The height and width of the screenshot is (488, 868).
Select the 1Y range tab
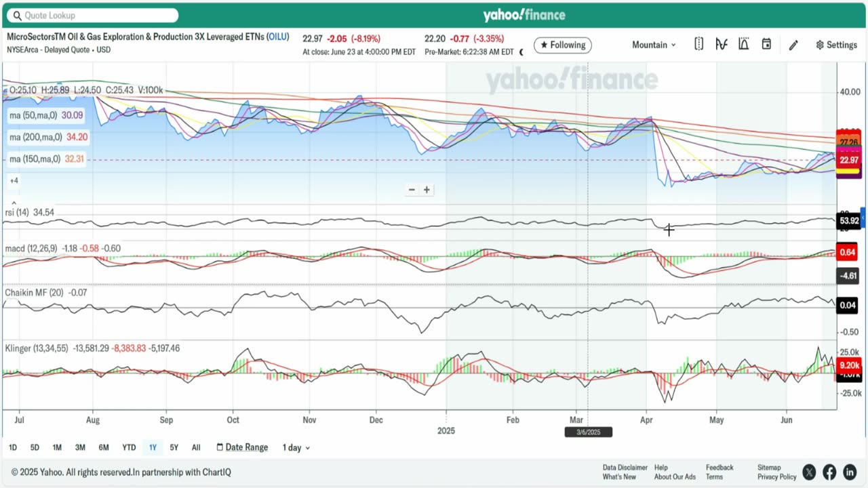(153, 447)
